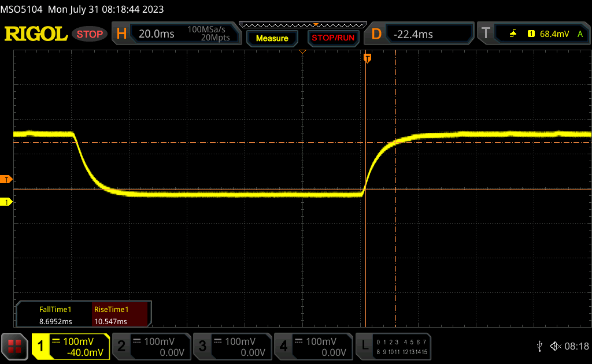Toggle channel 1 via its yellow number

click(40, 346)
